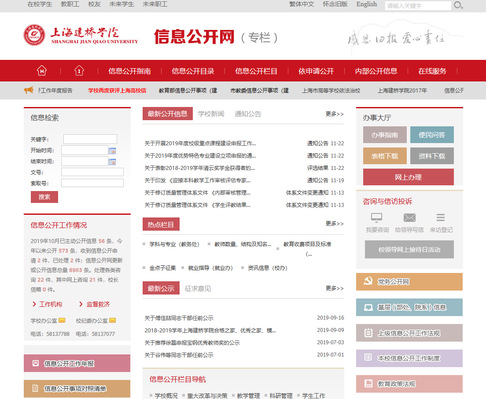Screen dimensions: 486x399
Task: Open the end-date calendar picker icon
Action: pyautogui.click(x=112, y=162)
